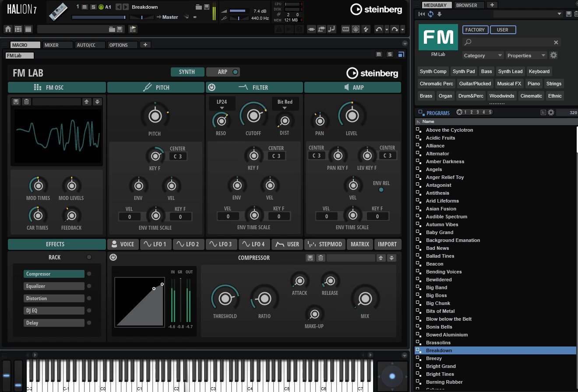Viewport: 578px width, 392px height.
Task: Click the CUTOFF knob in Filter
Action: tap(254, 115)
